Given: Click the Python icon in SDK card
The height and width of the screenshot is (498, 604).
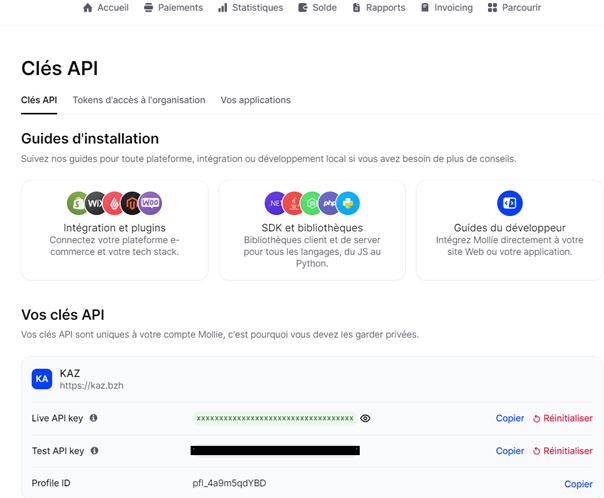Looking at the screenshot, I should [348, 204].
